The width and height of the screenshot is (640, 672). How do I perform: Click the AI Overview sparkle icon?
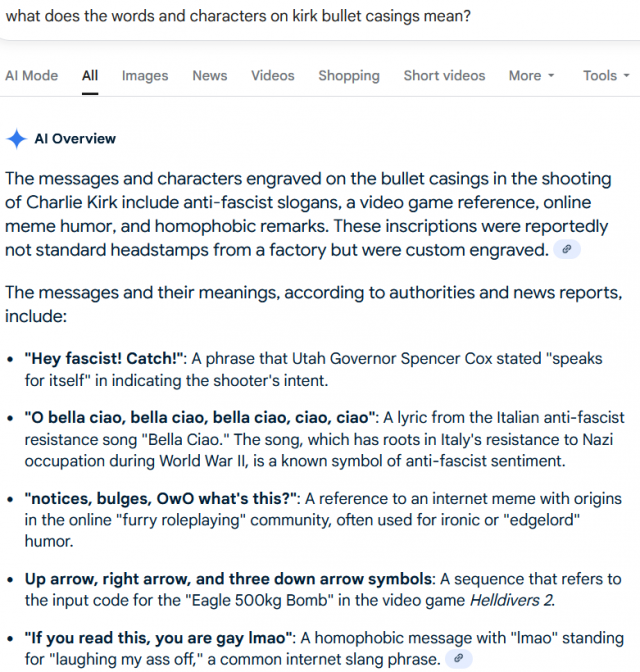pyautogui.click(x=16, y=139)
